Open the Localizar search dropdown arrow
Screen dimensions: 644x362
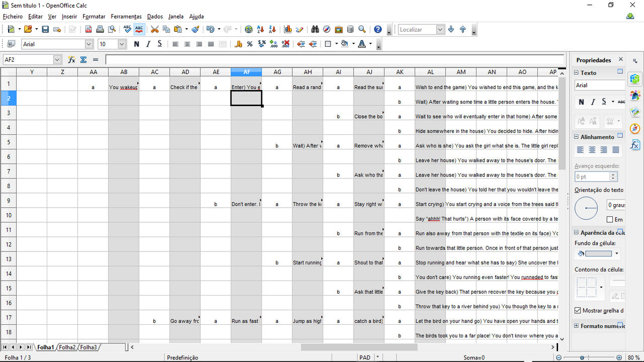[440, 30]
